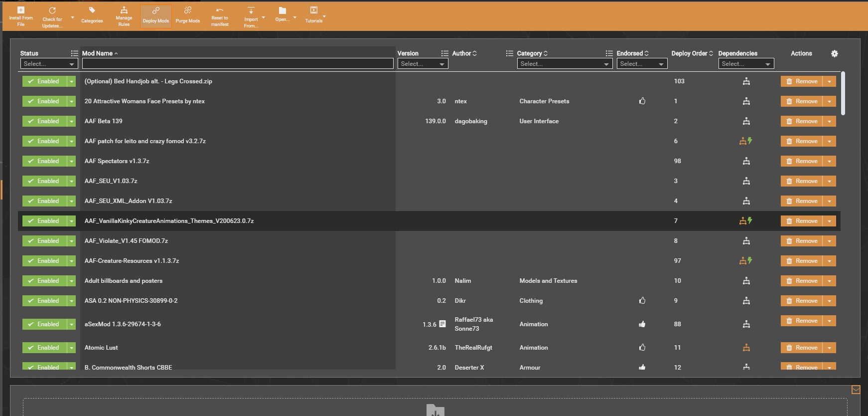
Task: Expand Check for Updates dropdown arrow
Action: [72, 17]
